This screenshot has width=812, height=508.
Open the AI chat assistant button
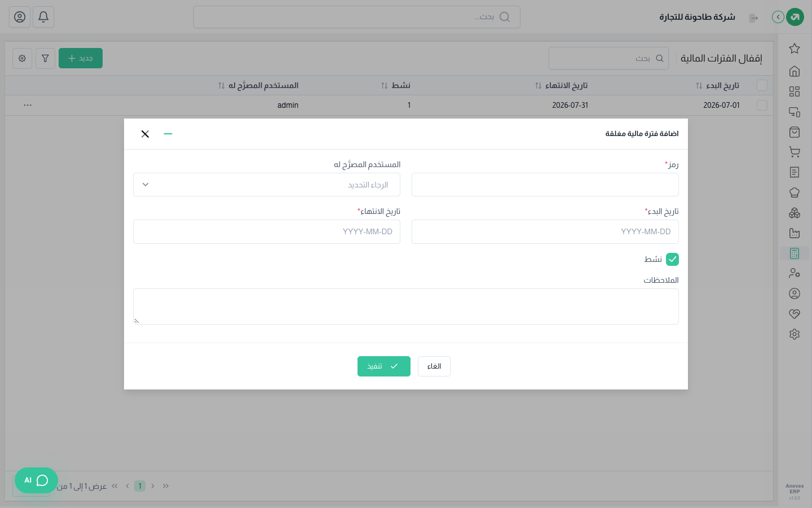[36, 480]
